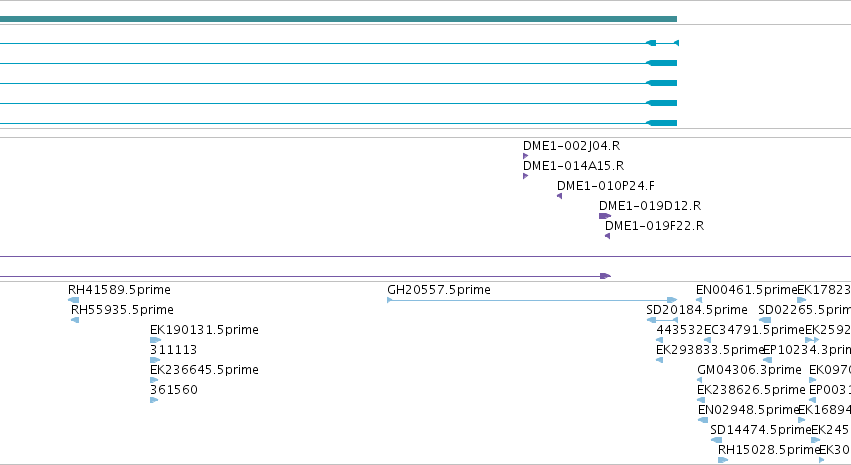Viewport: 851px width, 465px height.
Task: Select the EK190131.5prime feature glyph
Action: pos(155,340)
